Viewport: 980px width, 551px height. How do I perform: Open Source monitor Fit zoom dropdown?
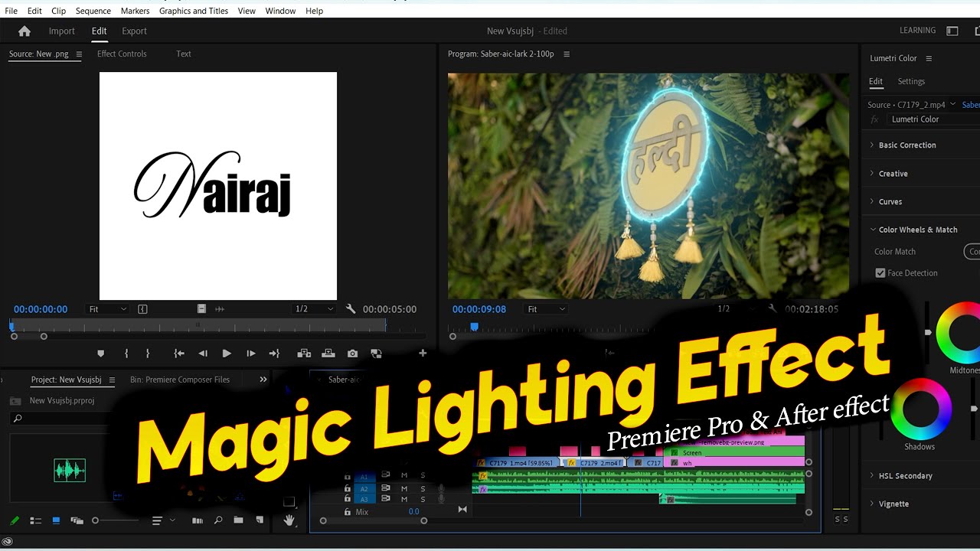(107, 309)
